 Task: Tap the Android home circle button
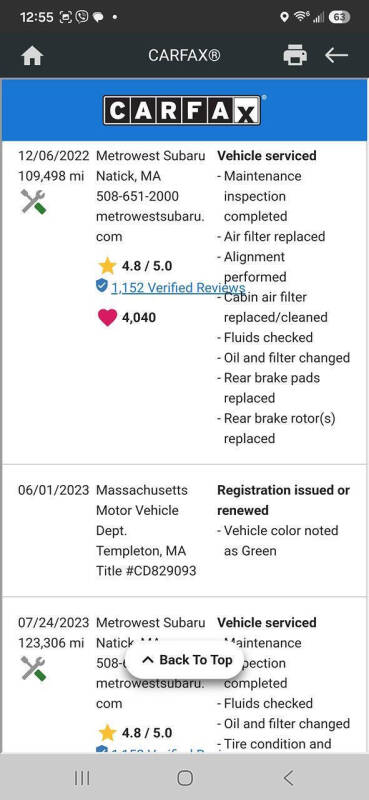(x=185, y=778)
